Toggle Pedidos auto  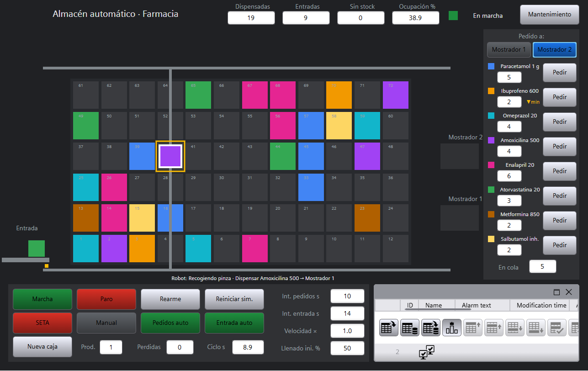tap(170, 323)
